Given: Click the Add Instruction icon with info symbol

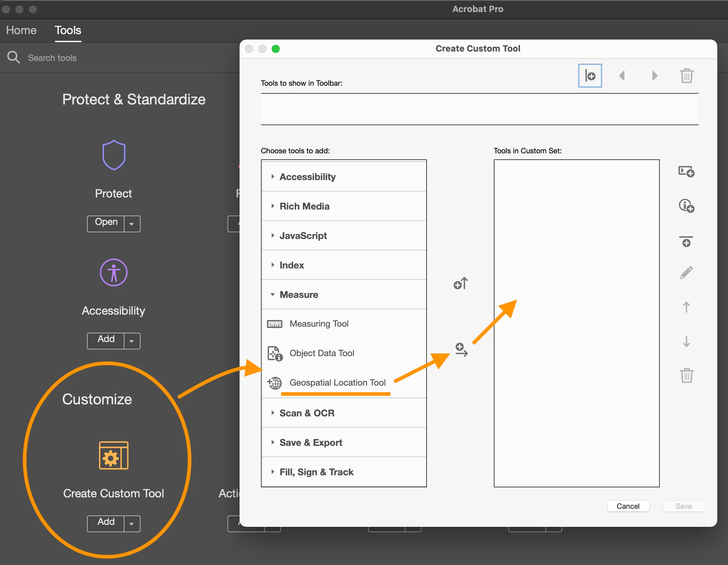Looking at the screenshot, I should [x=686, y=206].
